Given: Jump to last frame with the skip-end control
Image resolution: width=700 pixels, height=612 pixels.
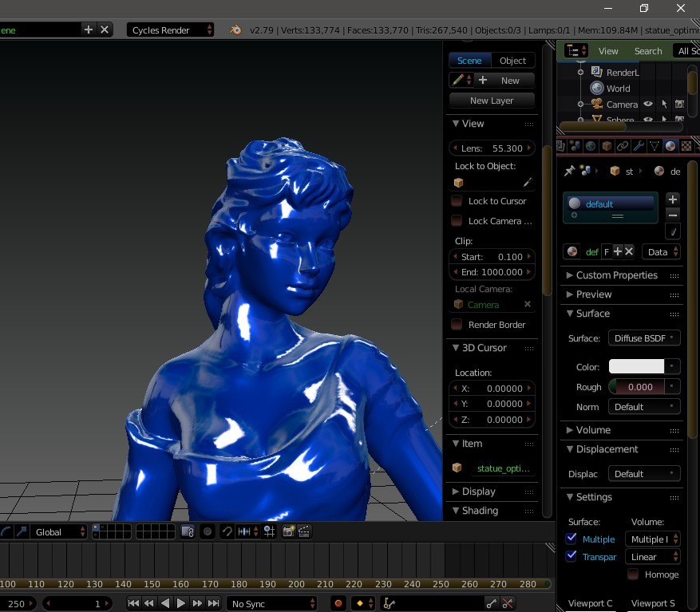Looking at the screenshot, I should [213, 603].
